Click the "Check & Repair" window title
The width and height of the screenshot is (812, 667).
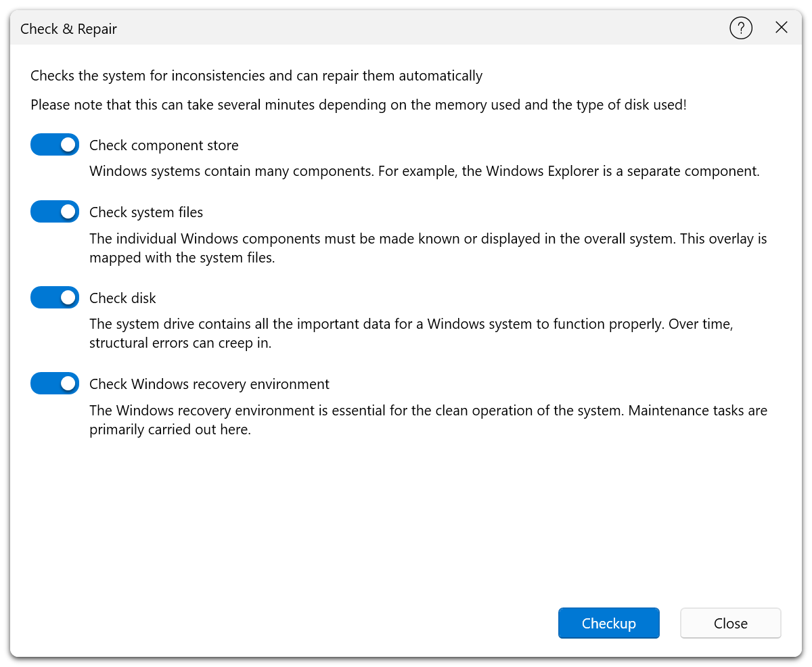click(x=68, y=29)
